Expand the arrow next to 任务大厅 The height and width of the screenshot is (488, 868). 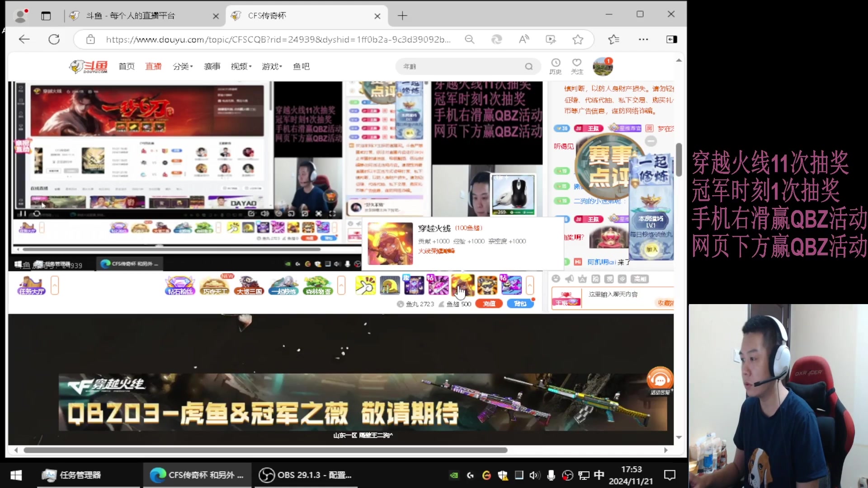[55, 286]
